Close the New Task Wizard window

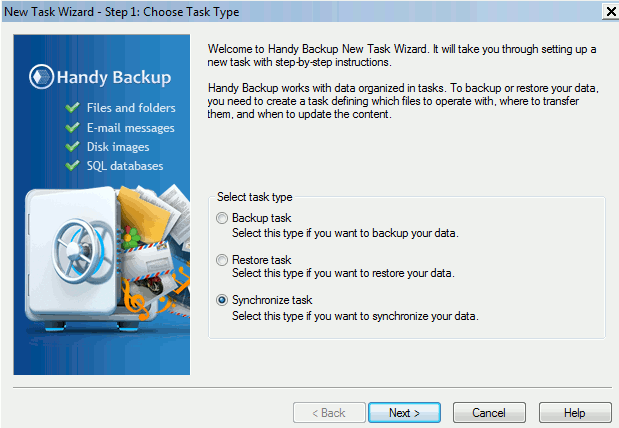click(611, 11)
